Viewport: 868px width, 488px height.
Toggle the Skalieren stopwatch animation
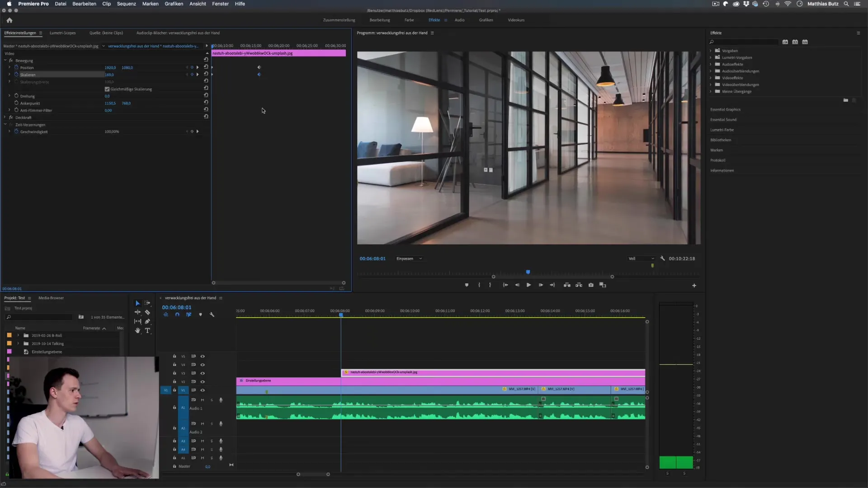click(x=16, y=75)
